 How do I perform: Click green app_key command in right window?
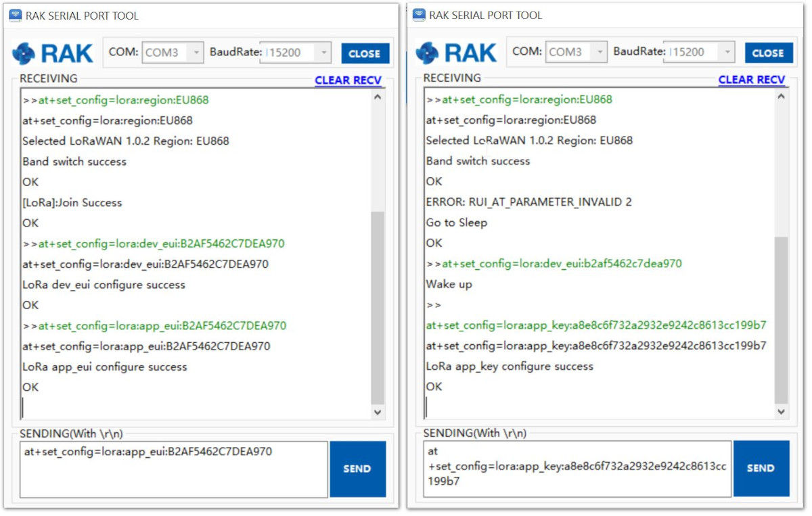coord(596,325)
